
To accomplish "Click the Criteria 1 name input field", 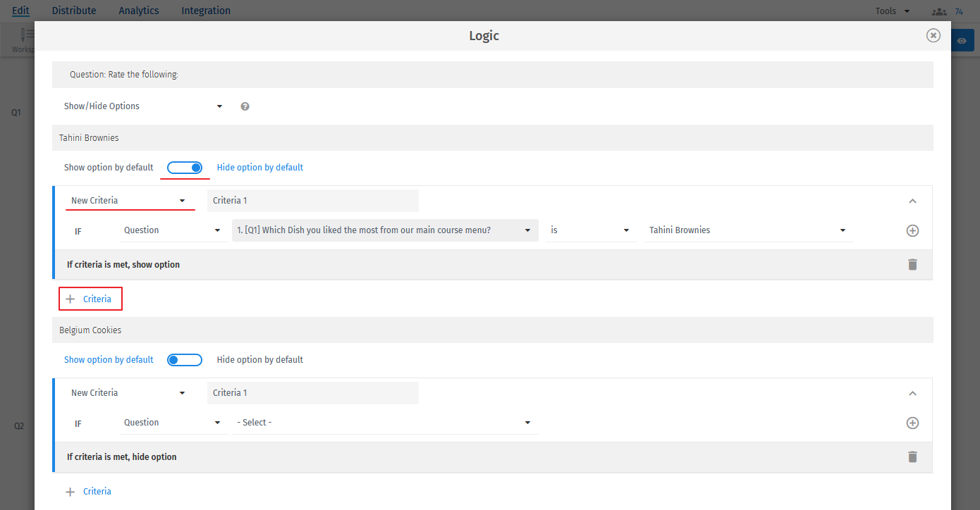I will point(312,200).
